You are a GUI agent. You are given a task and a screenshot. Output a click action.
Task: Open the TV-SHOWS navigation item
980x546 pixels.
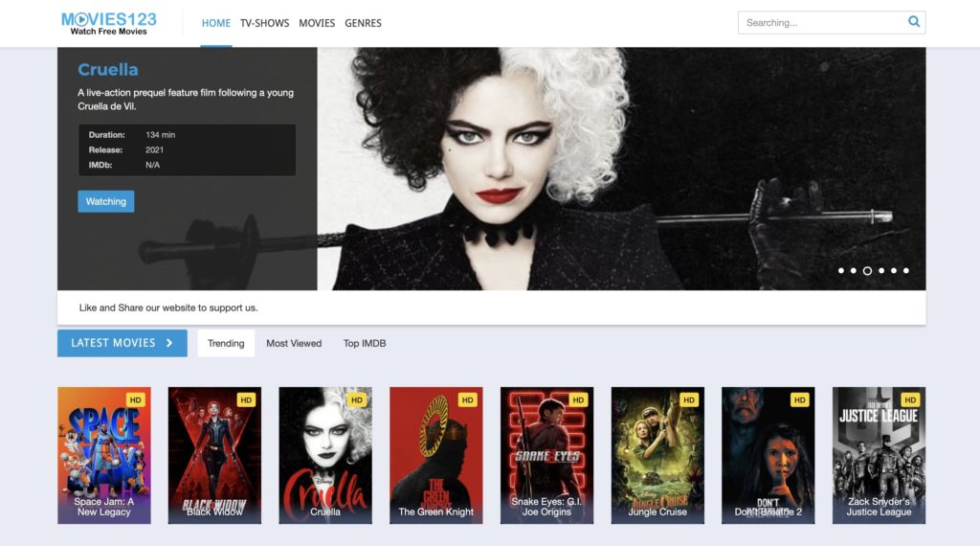click(264, 23)
